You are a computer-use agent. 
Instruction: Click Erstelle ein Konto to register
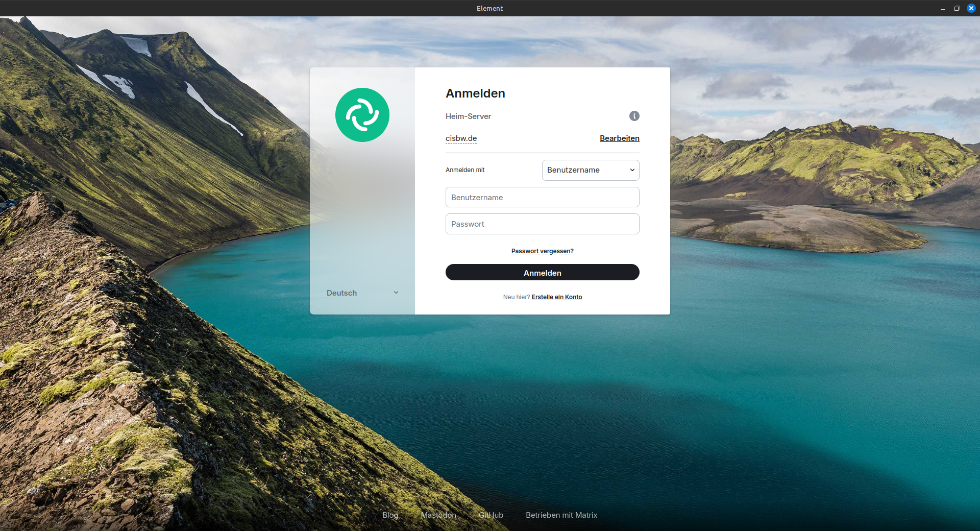pos(556,297)
